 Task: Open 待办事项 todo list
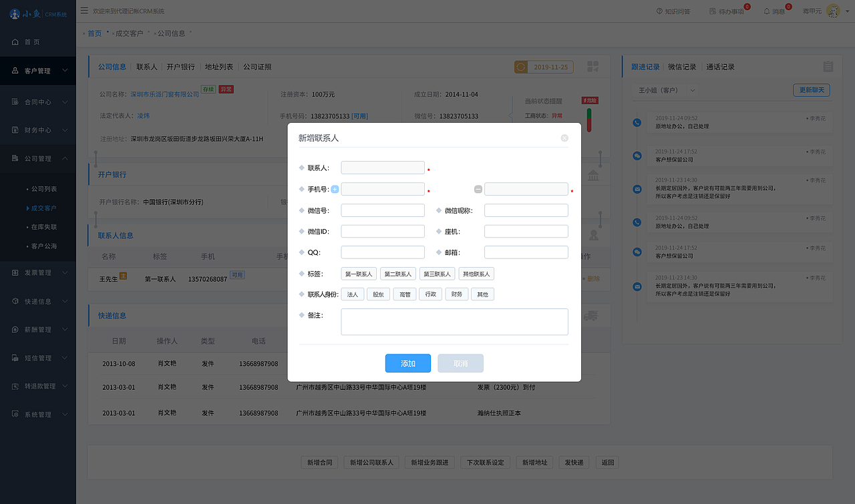click(x=727, y=11)
